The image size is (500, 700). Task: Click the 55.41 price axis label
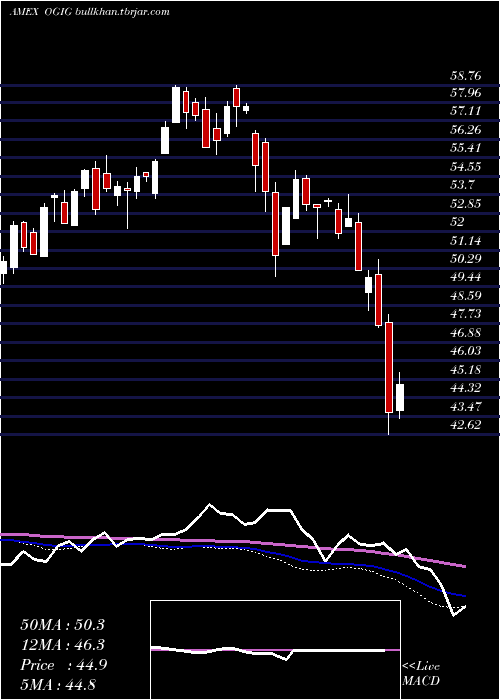tap(465, 148)
